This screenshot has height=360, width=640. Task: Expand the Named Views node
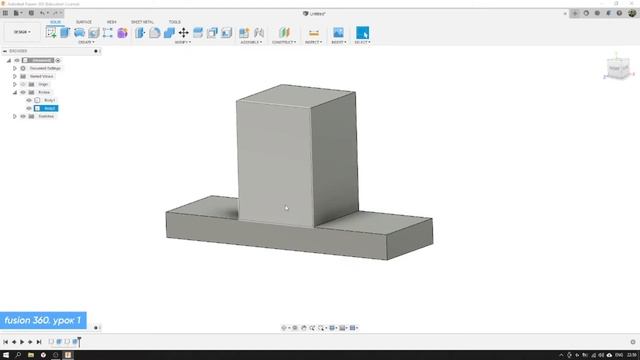coord(15,76)
